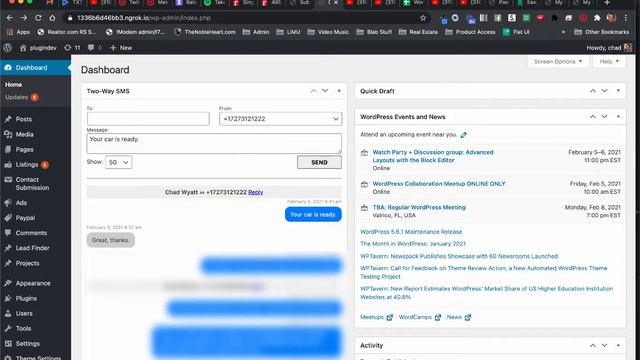Reload the page in the browser

[38, 18]
